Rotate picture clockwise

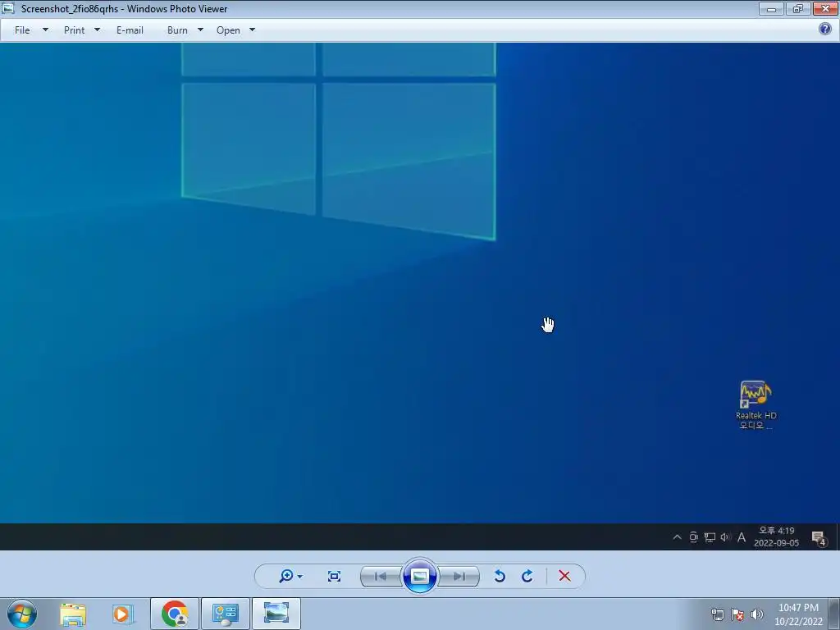[527, 576]
